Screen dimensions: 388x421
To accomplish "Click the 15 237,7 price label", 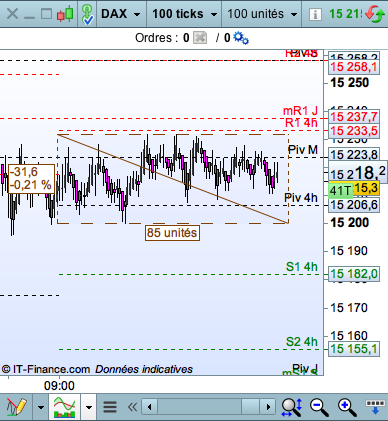I will coord(354,117).
